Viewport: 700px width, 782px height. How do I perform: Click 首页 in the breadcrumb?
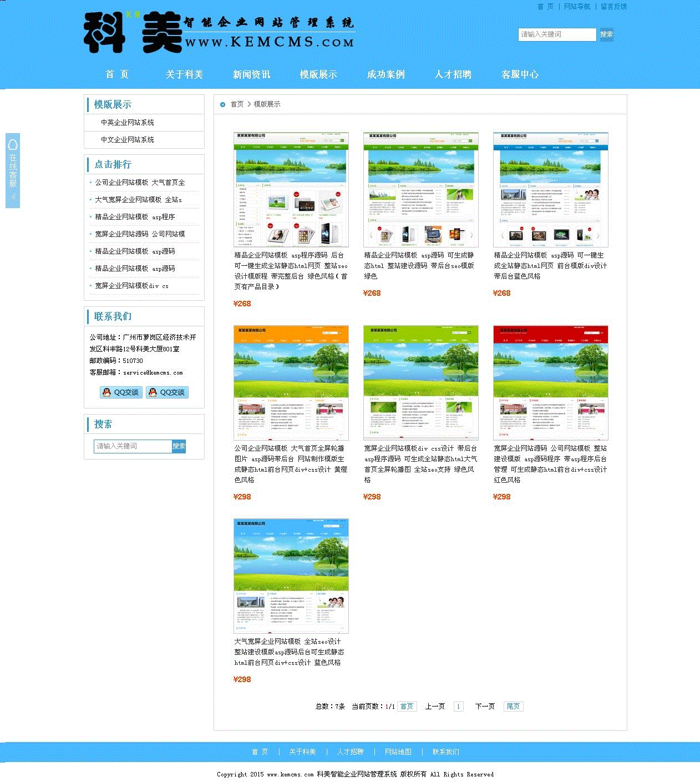[x=237, y=104]
